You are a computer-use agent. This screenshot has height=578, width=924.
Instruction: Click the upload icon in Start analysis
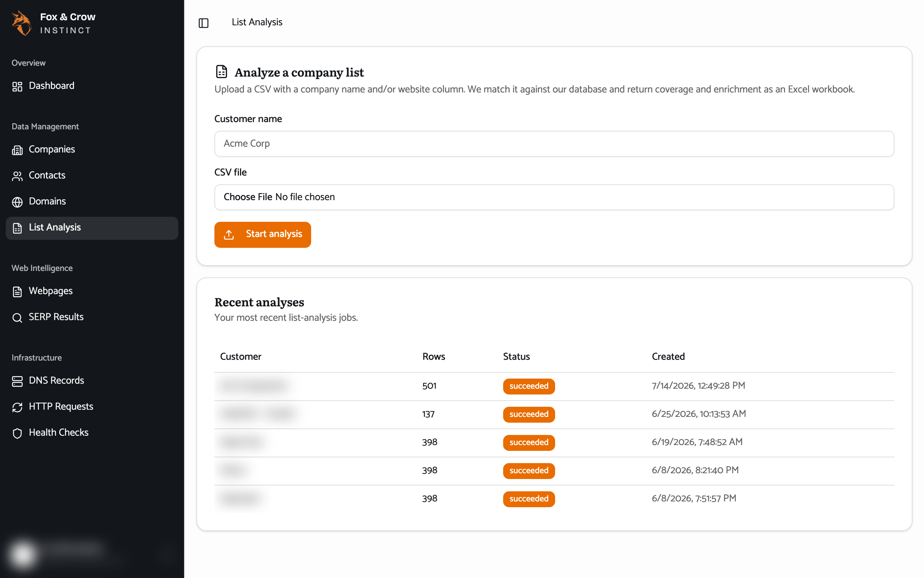tap(229, 234)
